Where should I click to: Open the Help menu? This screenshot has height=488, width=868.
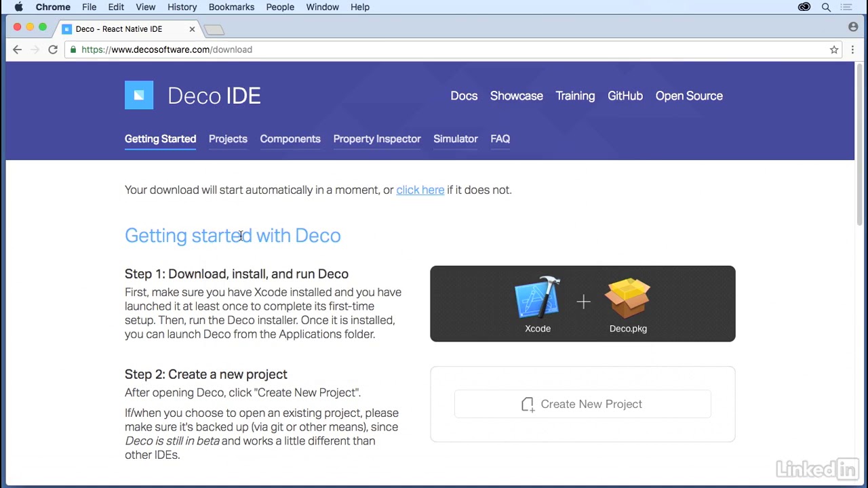pos(360,7)
